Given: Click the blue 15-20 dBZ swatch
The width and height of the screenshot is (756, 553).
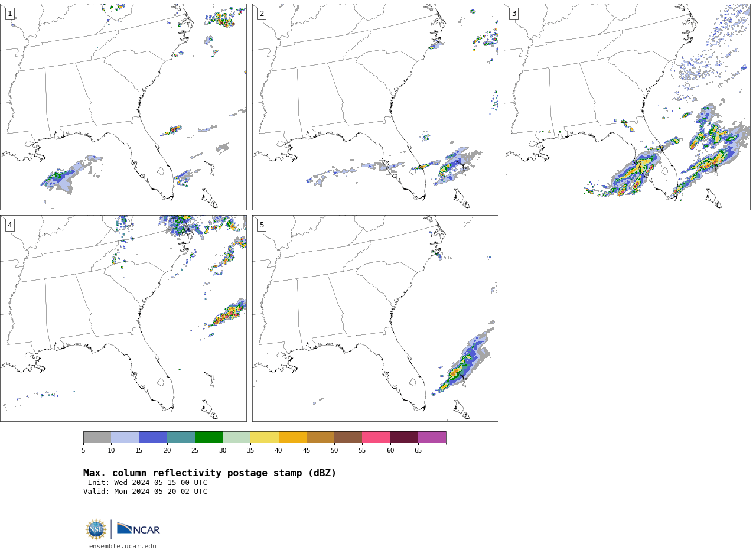Looking at the screenshot, I should 153,437.
